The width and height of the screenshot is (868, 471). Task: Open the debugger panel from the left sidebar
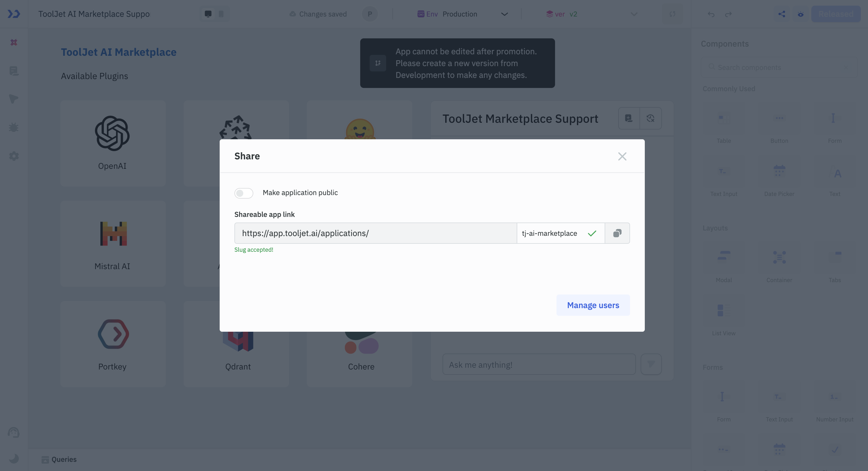[x=14, y=127]
